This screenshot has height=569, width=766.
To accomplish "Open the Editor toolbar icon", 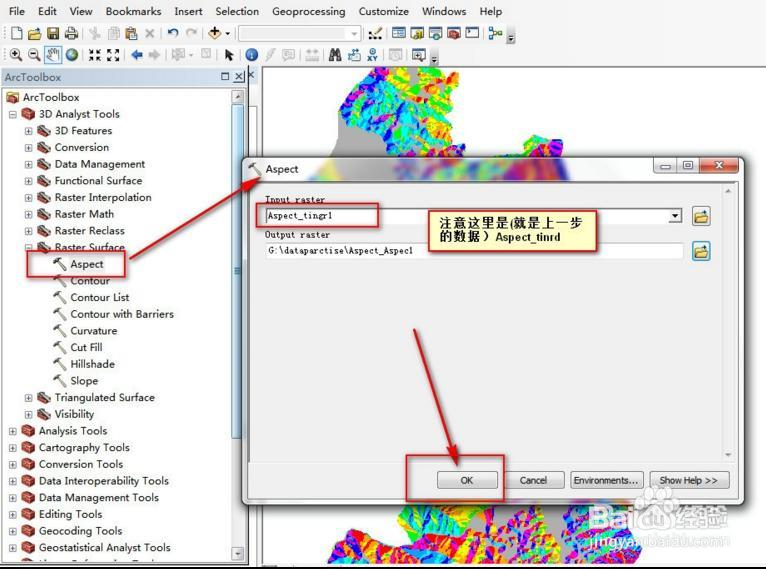I will [x=375, y=33].
